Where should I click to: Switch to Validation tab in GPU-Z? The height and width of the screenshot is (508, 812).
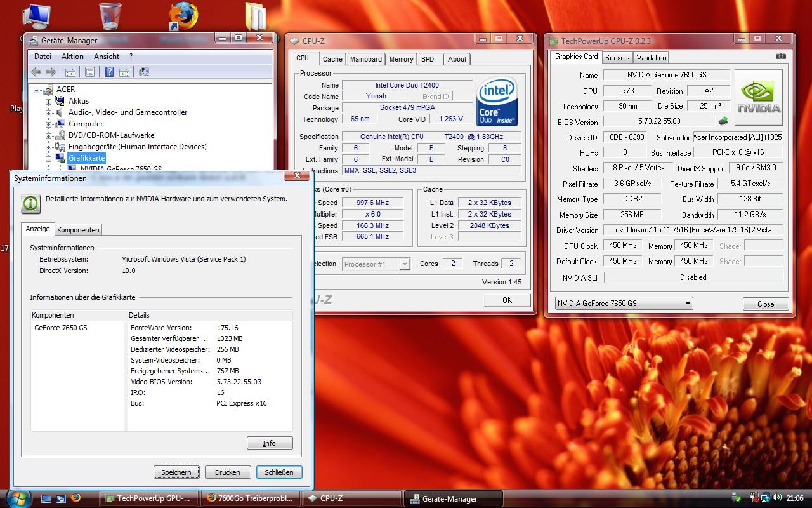pos(652,58)
